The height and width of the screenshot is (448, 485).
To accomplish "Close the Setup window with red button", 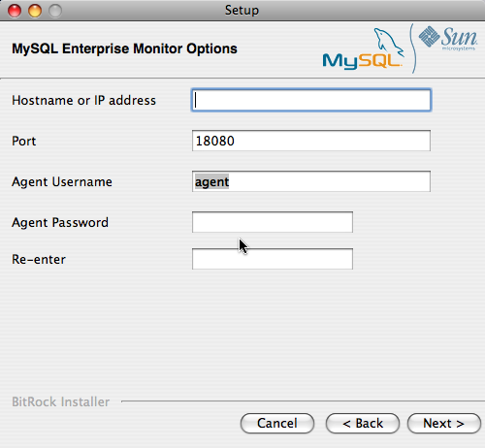I will 15,11.
